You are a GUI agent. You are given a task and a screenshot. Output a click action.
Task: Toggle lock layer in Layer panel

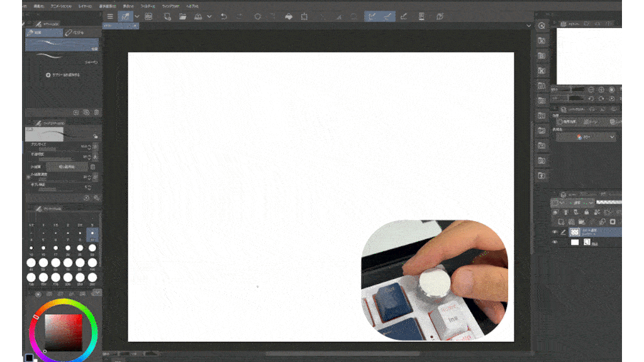coord(587,212)
